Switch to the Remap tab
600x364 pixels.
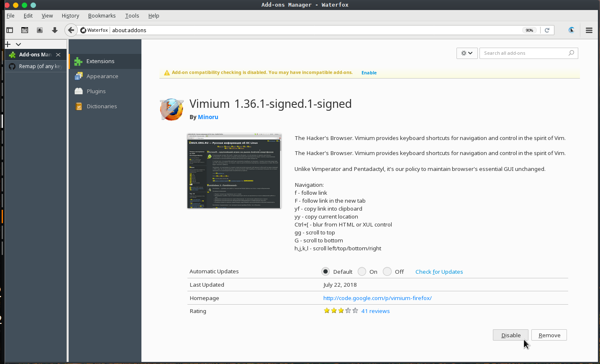pyautogui.click(x=36, y=66)
